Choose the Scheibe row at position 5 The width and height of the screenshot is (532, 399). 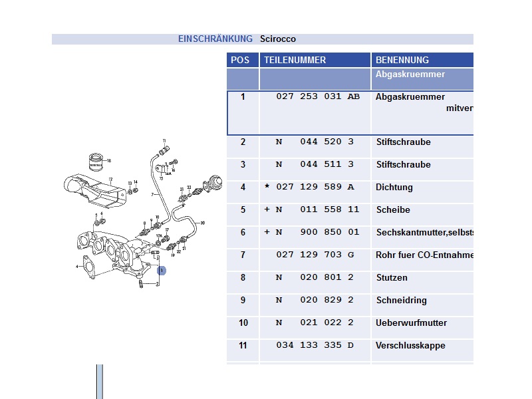point(393,210)
